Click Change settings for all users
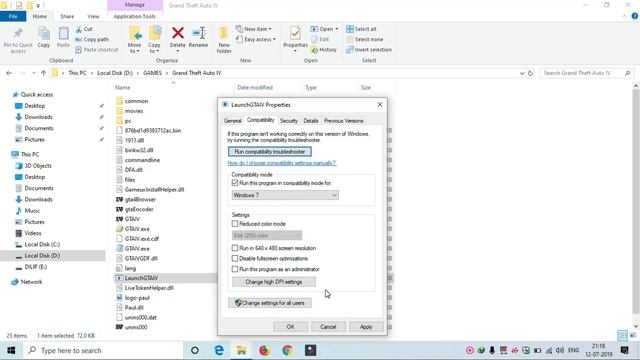 [x=270, y=303]
